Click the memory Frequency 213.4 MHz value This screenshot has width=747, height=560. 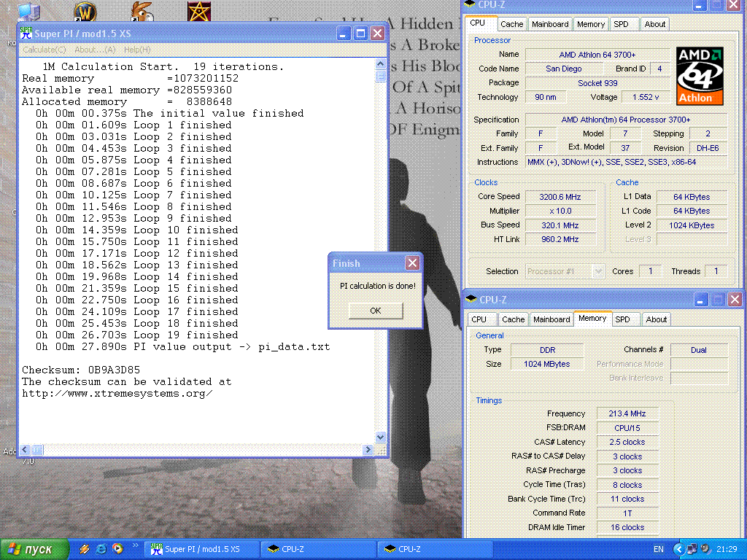coord(627,413)
